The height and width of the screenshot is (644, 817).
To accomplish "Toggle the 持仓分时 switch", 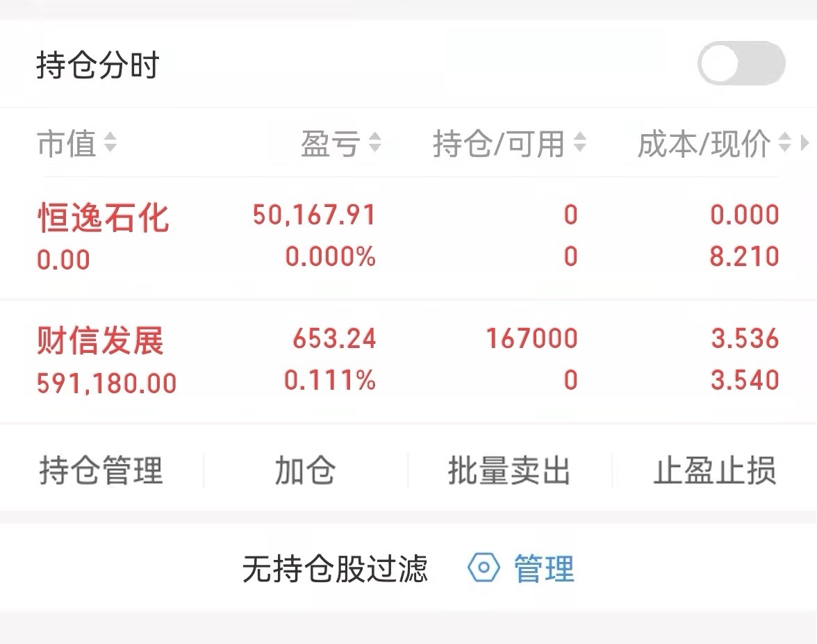I will pyautogui.click(x=741, y=64).
